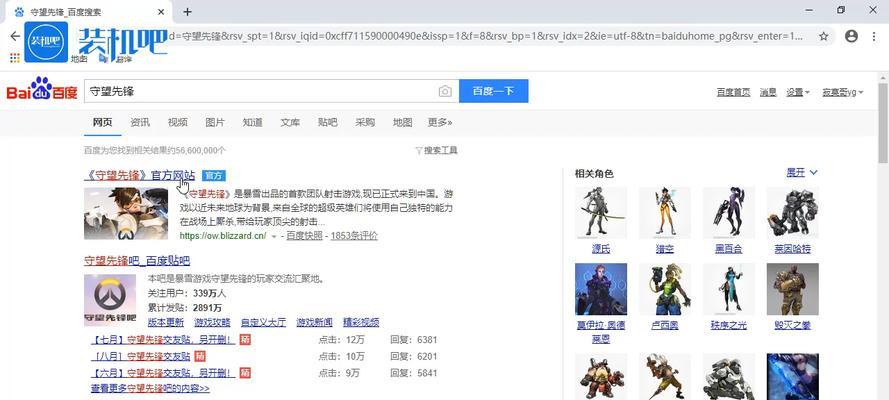Click the 搜索工具 filter icon
Screen dimensions: 889x400
pos(419,150)
